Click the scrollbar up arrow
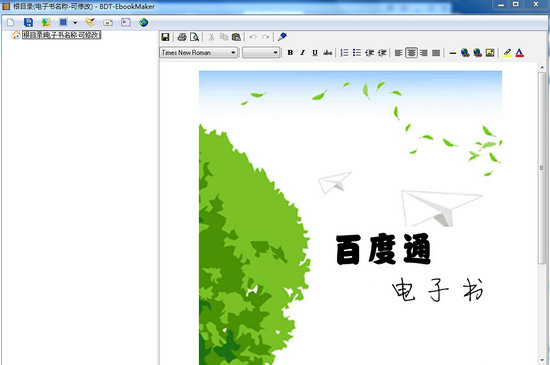The image size is (550, 365). pyautogui.click(x=542, y=67)
